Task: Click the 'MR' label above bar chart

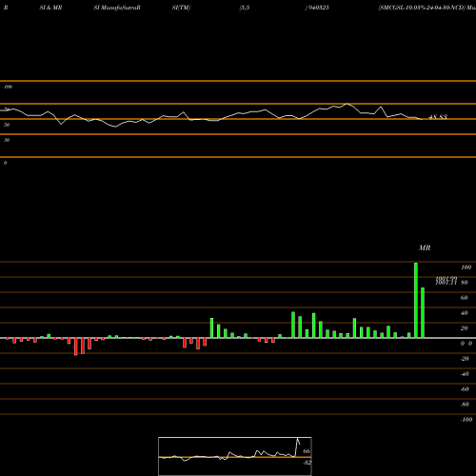Action: point(425,248)
